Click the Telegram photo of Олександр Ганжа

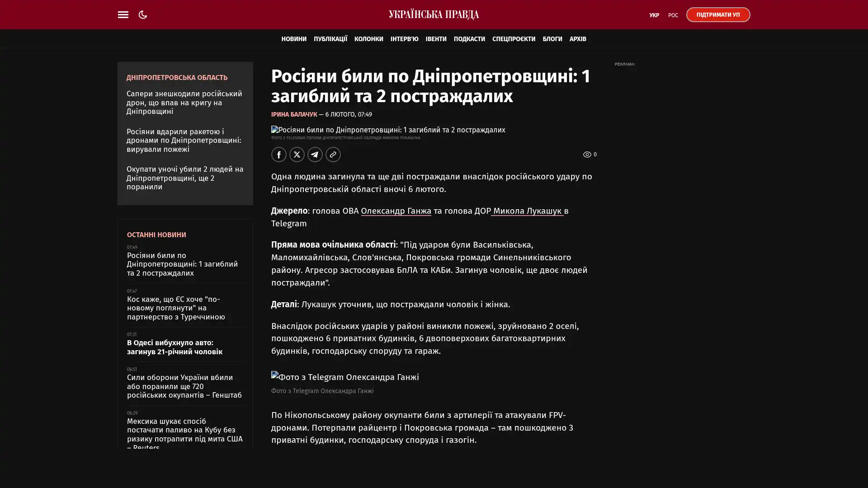(345, 377)
